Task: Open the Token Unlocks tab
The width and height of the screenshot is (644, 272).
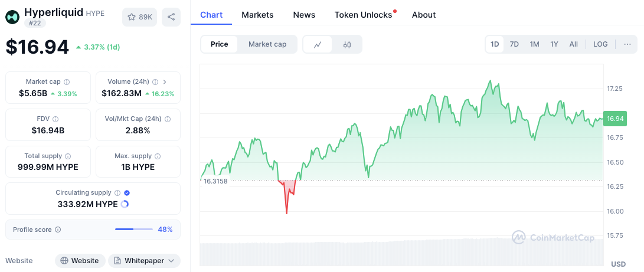Action: point(364,15)
